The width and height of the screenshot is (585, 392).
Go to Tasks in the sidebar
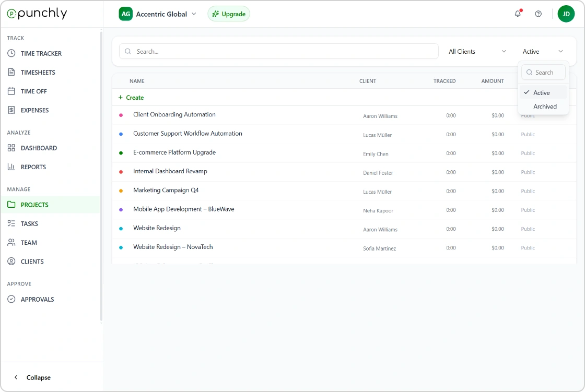tap(29, 224)
